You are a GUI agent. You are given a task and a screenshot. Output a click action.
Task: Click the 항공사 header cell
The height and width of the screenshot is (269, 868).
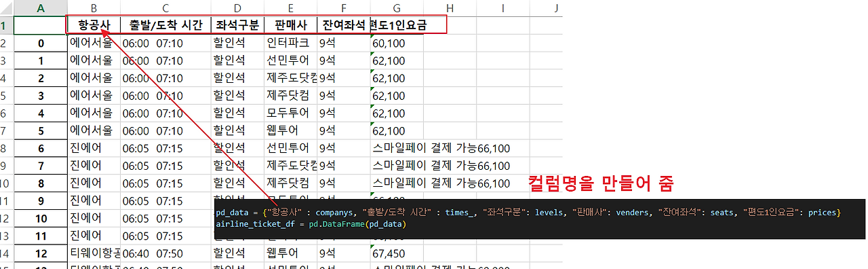94,26
